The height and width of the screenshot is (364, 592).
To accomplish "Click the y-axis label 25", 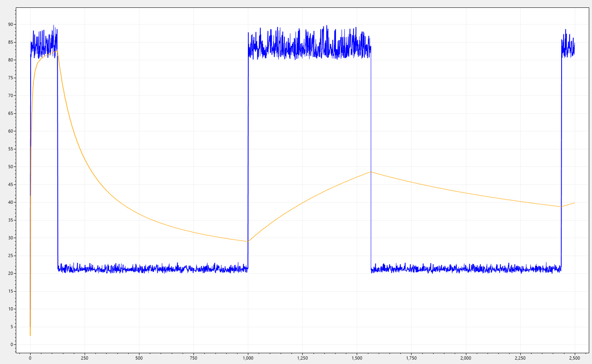I will (x=11, y=256).
